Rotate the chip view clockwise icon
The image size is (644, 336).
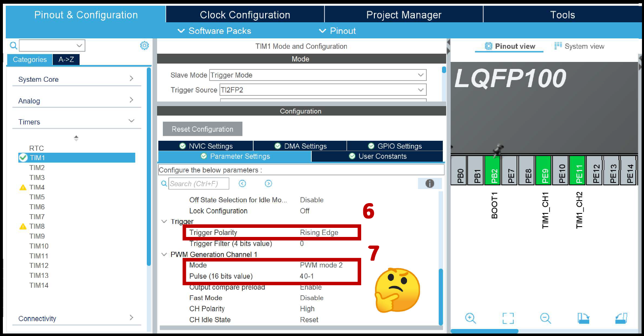583,318
